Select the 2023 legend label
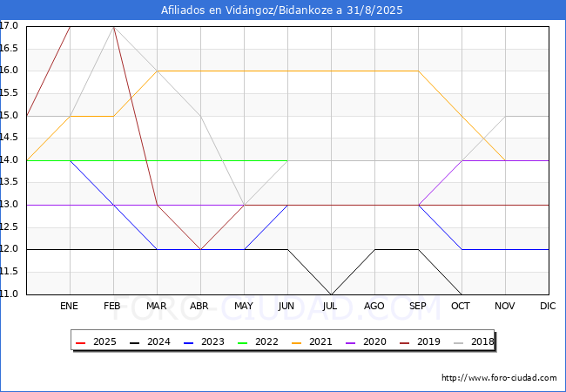The width and height of the screenshot is (566, 392). [212, 341]
